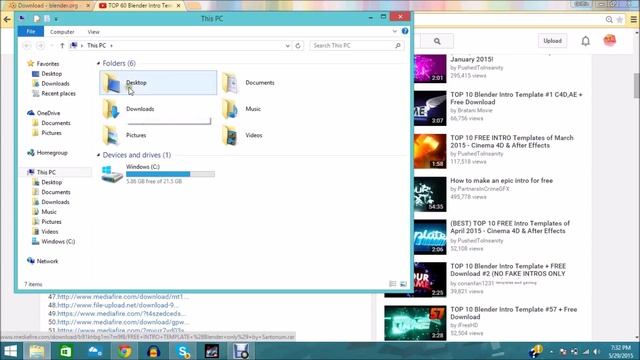Open the Windows (C:) drive icon

112,174
